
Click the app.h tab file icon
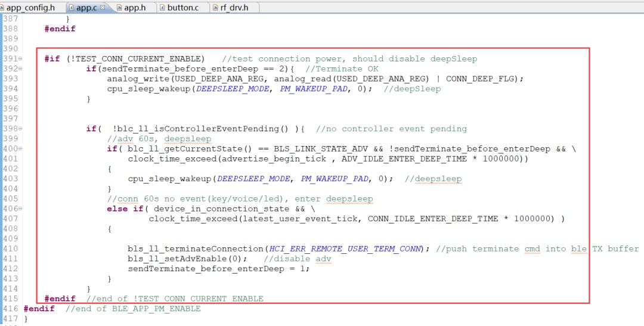click(119, 8)
